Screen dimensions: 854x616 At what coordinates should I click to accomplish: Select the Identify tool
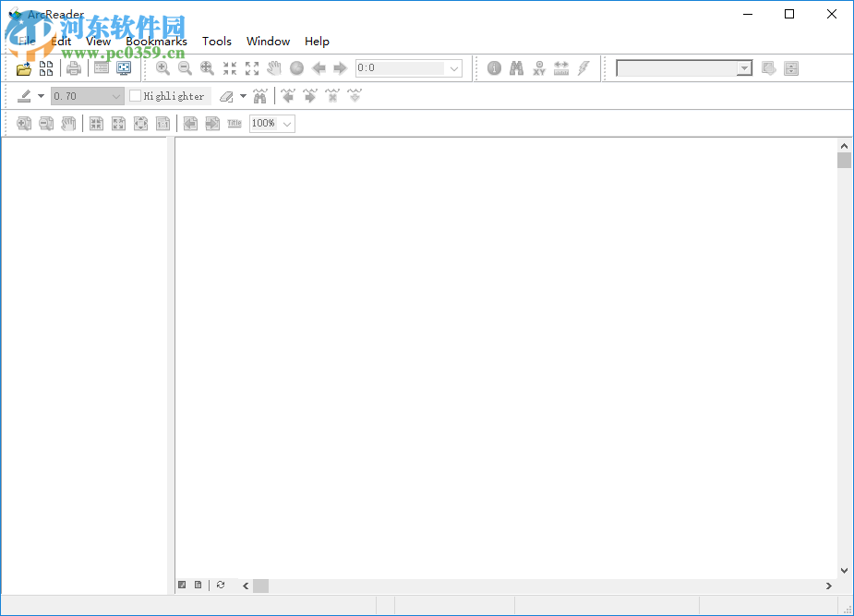tap(494, 67)
